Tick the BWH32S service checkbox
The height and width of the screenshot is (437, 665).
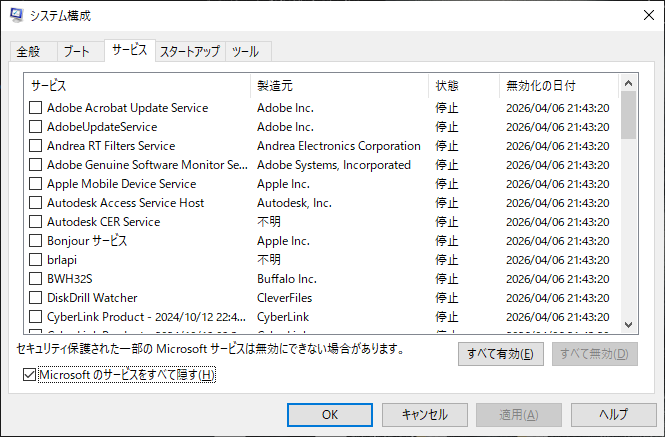coord(36,279)
